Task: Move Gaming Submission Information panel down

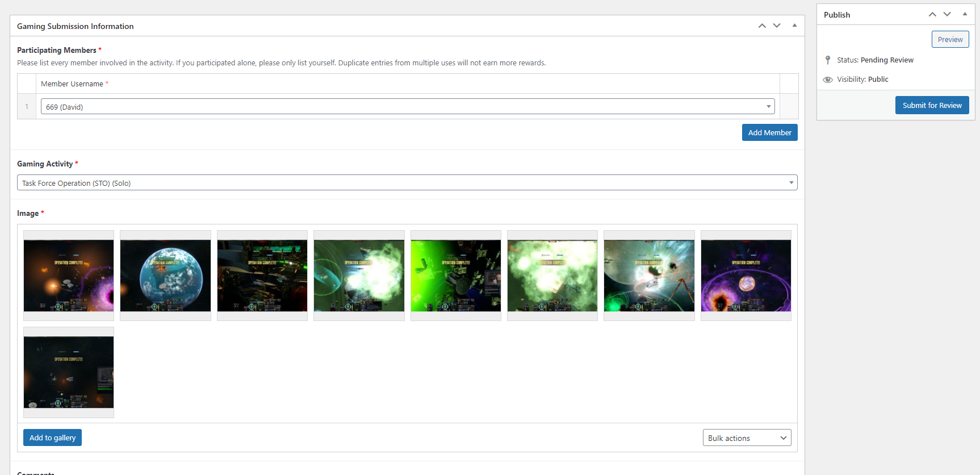Action: [777, 26]
